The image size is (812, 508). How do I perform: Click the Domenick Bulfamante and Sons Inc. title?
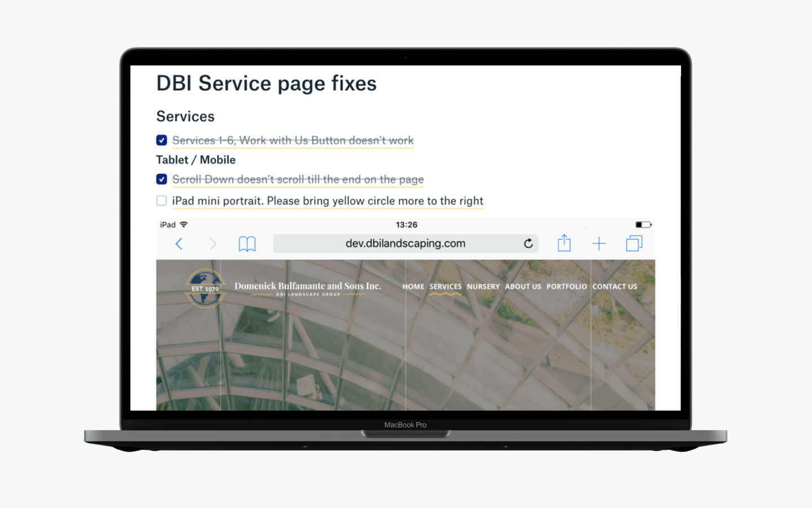(x=308, y=286)
